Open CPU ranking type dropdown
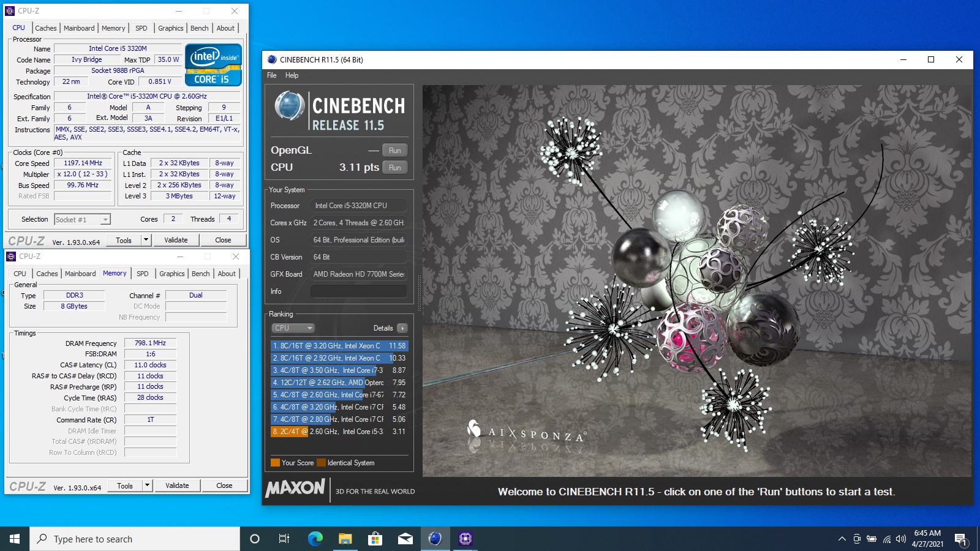980x551 pixels. 293,328
